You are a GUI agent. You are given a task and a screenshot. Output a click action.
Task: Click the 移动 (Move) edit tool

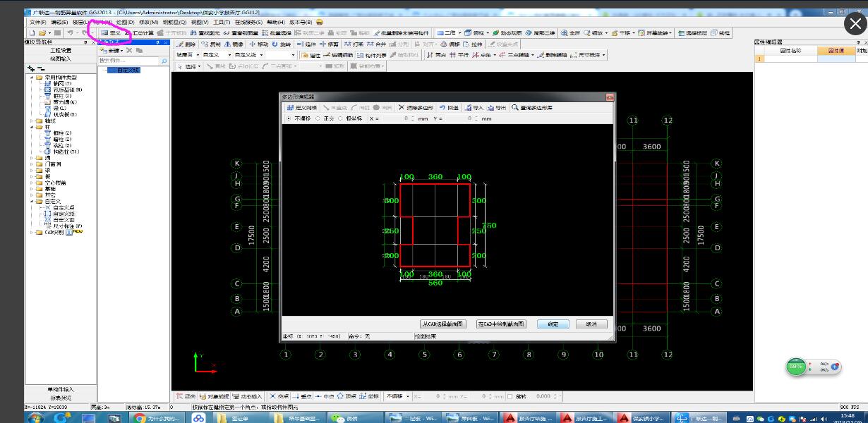pyautogui.click(x=258, y=44)
